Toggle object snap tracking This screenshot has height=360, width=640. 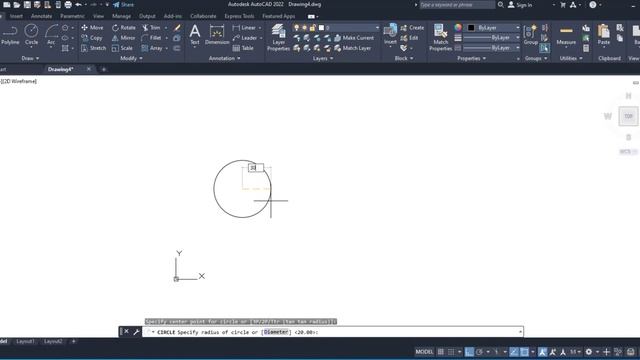coord(514,351)
